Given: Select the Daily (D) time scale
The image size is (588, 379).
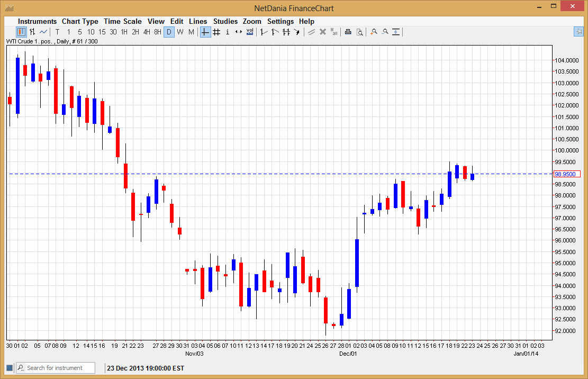Looking at the screenshot, I should (x=169, y=32).
